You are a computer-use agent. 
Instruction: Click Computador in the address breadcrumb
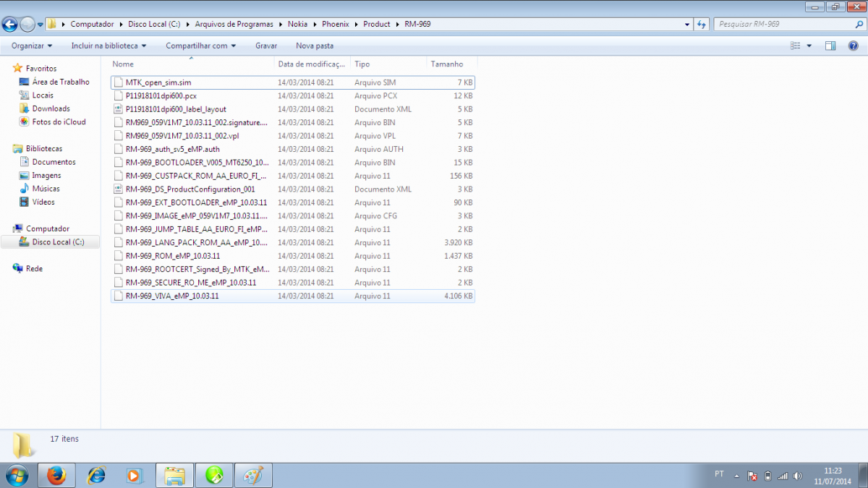tap(92, 24)
